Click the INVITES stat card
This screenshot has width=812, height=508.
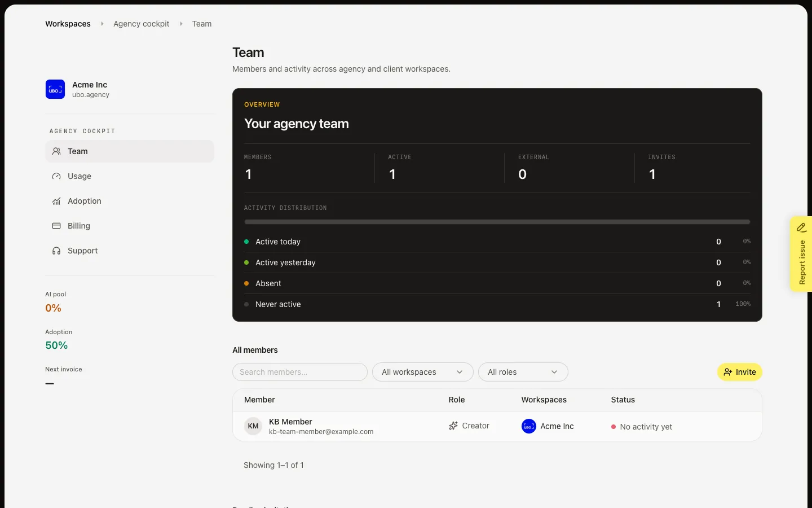(692, 168)
